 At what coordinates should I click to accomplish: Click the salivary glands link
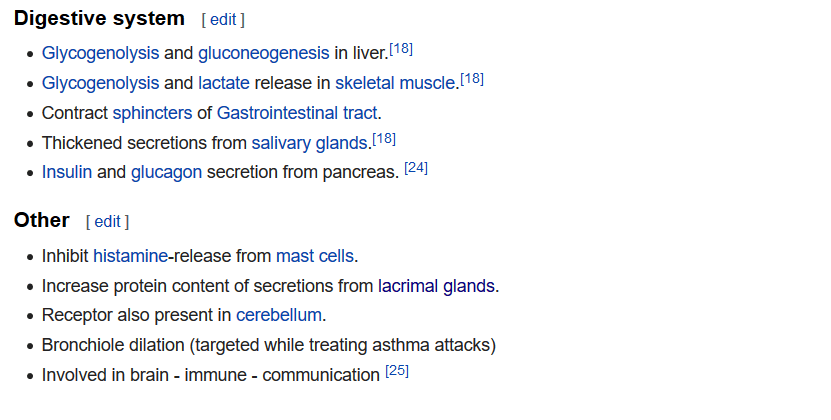pos(310,143)
